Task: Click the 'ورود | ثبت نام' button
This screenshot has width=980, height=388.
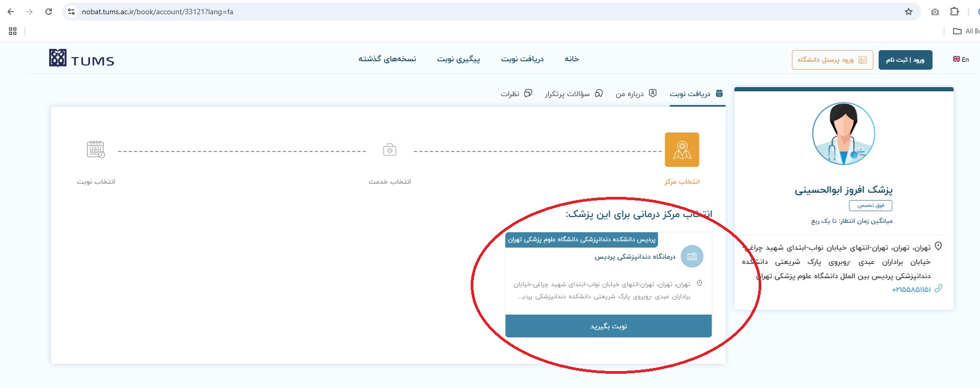Action: (x=905, y=60)
